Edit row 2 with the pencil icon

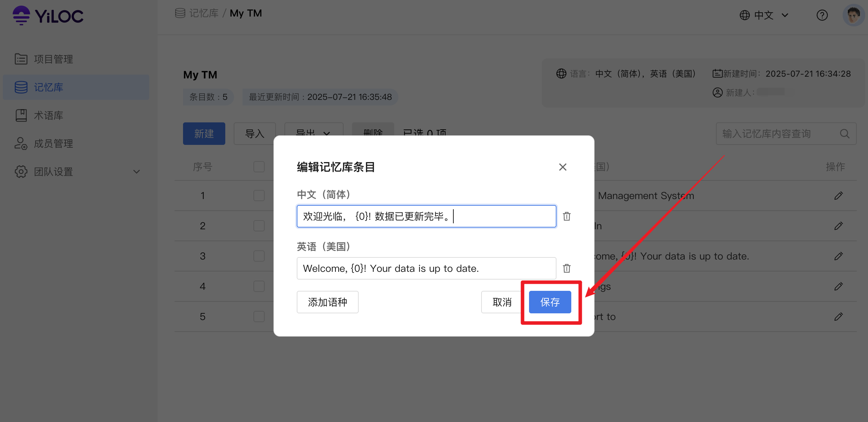[x=838, y=226]
